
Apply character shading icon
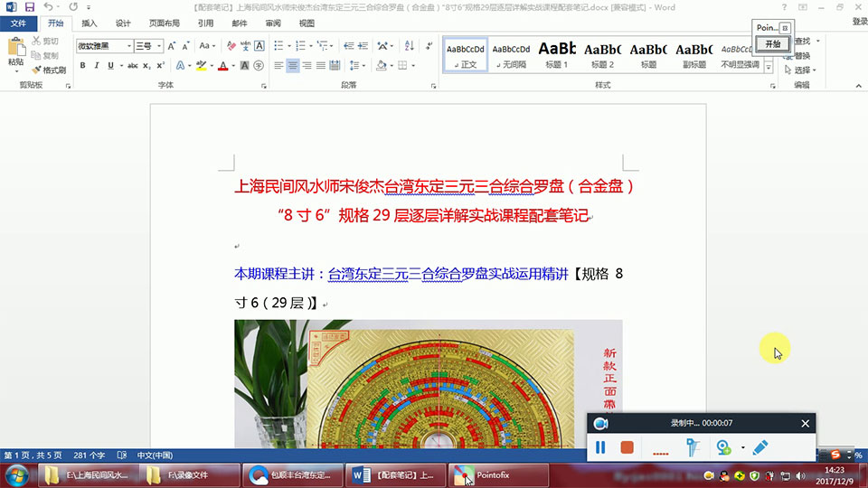click(x=244, y=66)
